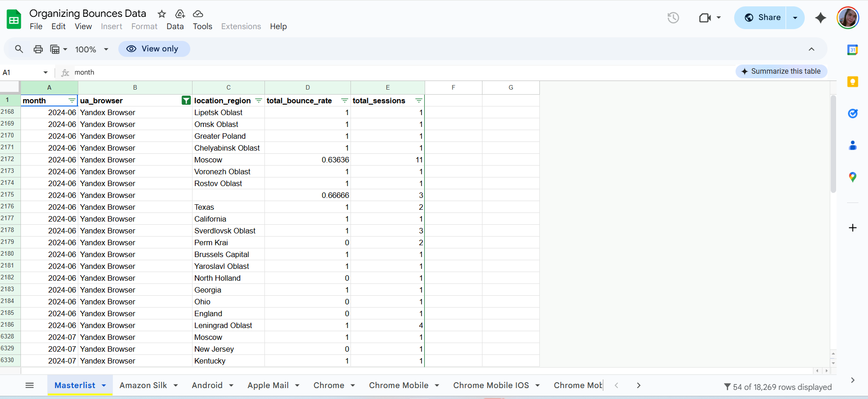868x399 pixels.
Task: Open the Chrome Mobile IOS tab dropdown arrow
Action: coord(538,385)
